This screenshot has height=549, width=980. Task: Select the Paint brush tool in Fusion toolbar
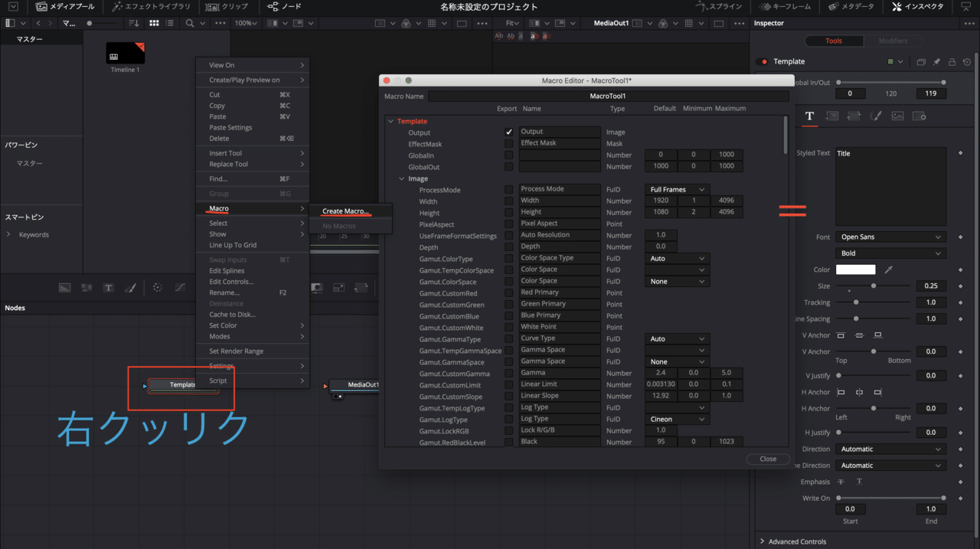coord(130,288)
